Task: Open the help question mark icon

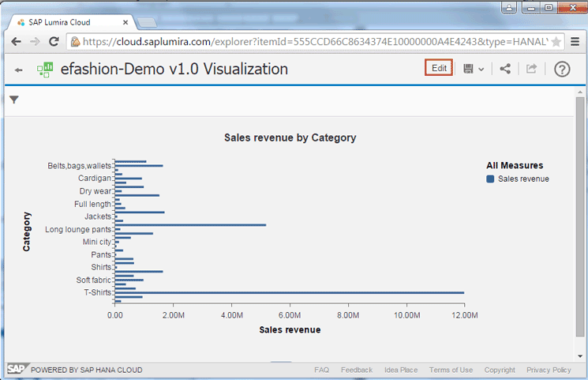Action: click(562, 69)
